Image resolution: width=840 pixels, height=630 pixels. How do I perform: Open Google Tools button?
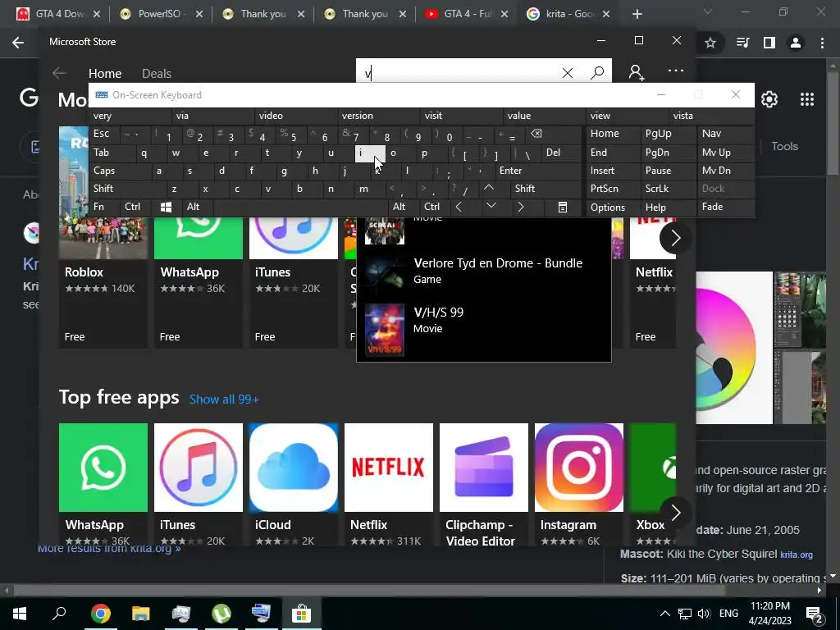784,146
